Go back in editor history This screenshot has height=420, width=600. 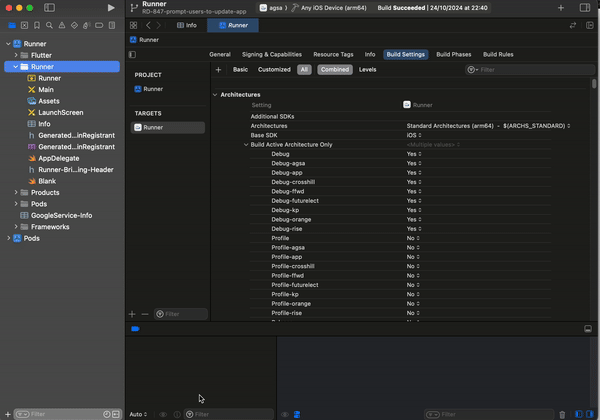(x=148, y=25)
